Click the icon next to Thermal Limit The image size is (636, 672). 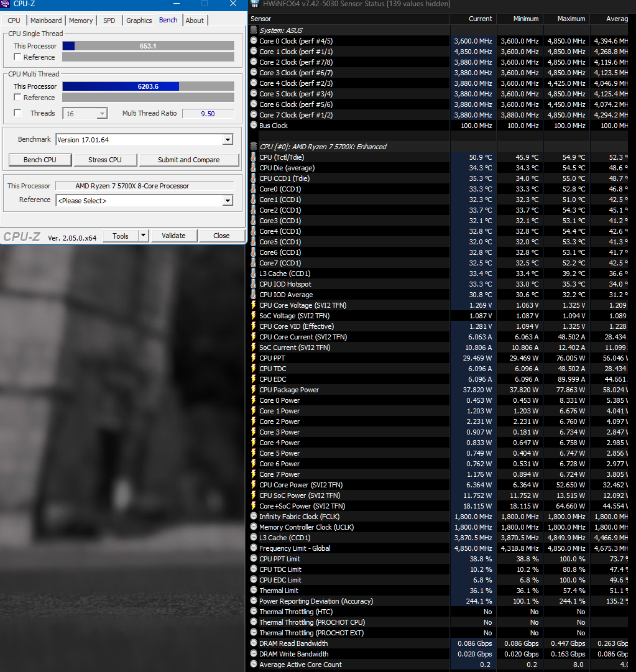[x=254, y=590]
